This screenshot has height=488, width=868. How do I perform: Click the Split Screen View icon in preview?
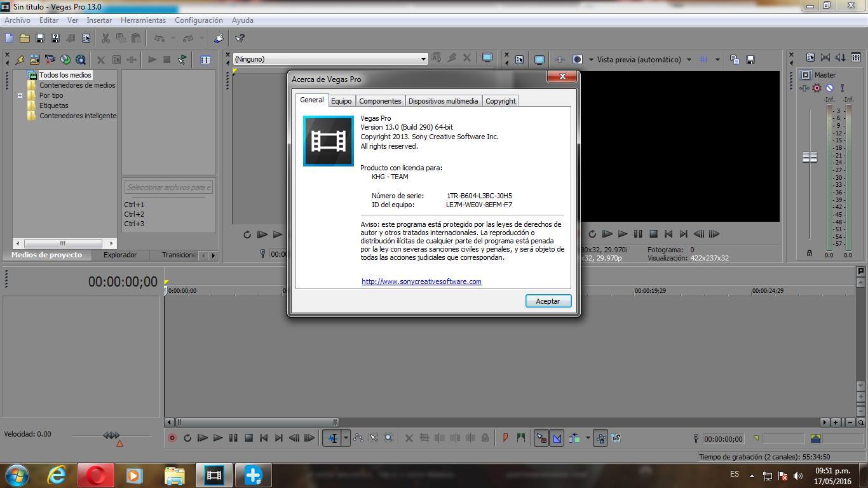click(x=578, y=60)
